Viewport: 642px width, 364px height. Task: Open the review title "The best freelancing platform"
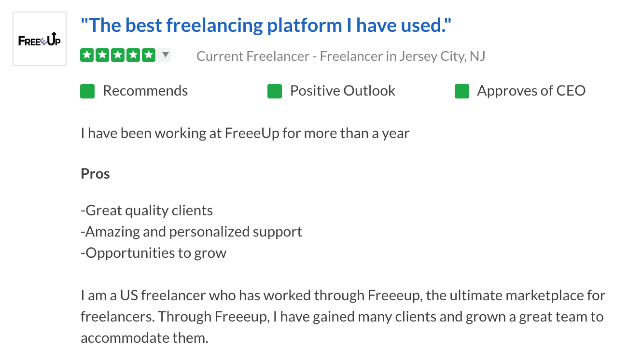pos(266,26)
